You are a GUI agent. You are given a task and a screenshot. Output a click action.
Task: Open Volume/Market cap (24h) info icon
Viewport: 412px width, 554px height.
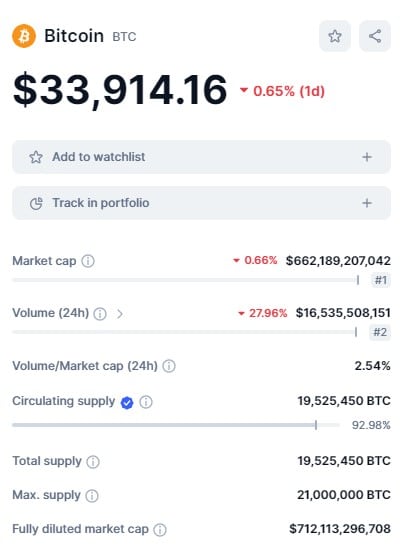click(x=169, y=366)
